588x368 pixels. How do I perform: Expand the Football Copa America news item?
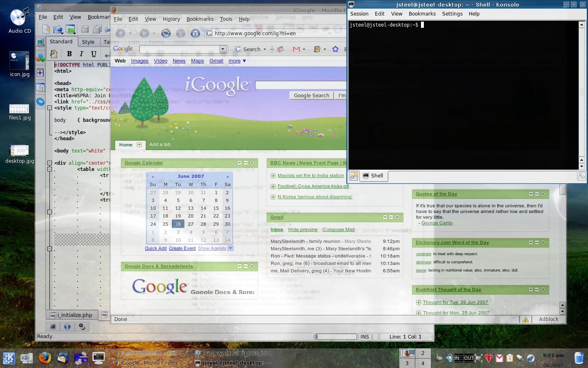273,186
